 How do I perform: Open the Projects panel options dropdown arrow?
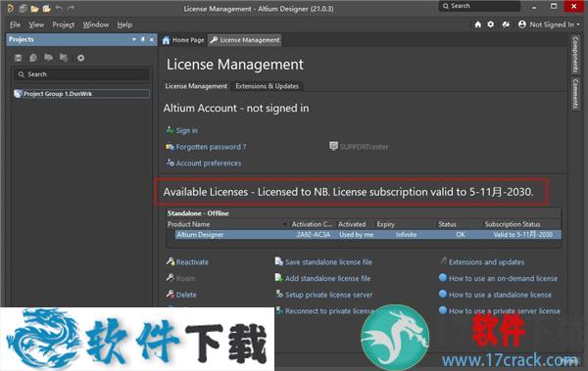pos(134,39)
